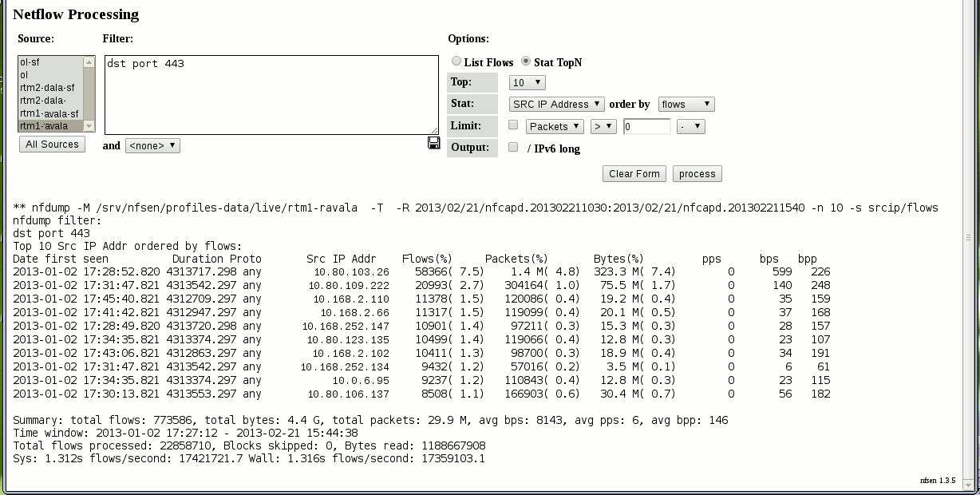The width and height of the screenshot is (980, 495).
Task: Select the Stat TopN radio button
Action: coord(526,61)
